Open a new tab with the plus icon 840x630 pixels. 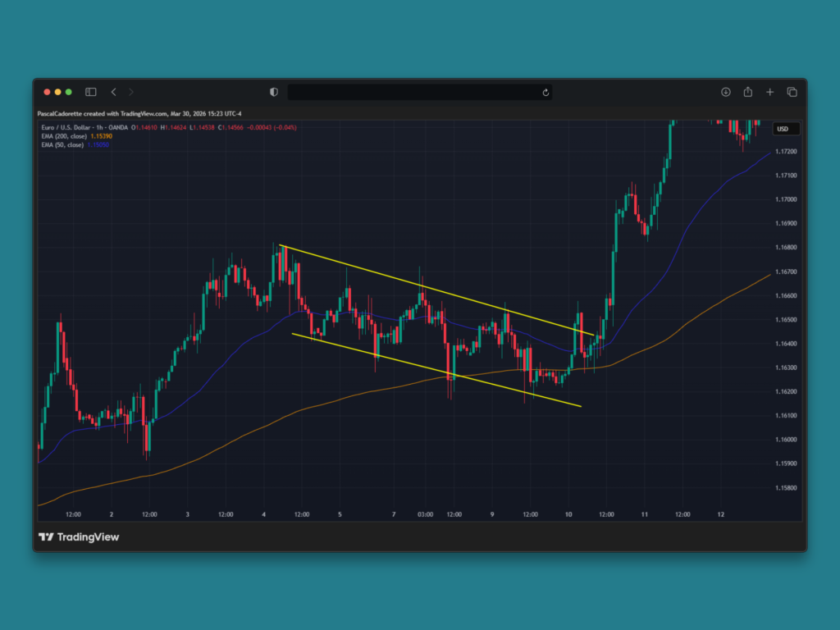tap(769, 92)
